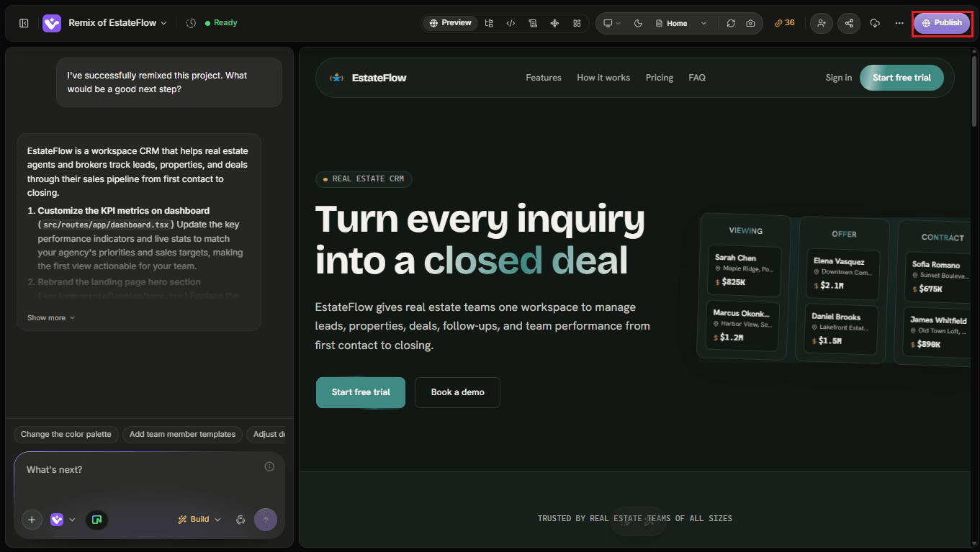Click the CONTRACT column header
The width and height of the screenshot is (980, 552).
click(x=943, y=237)
